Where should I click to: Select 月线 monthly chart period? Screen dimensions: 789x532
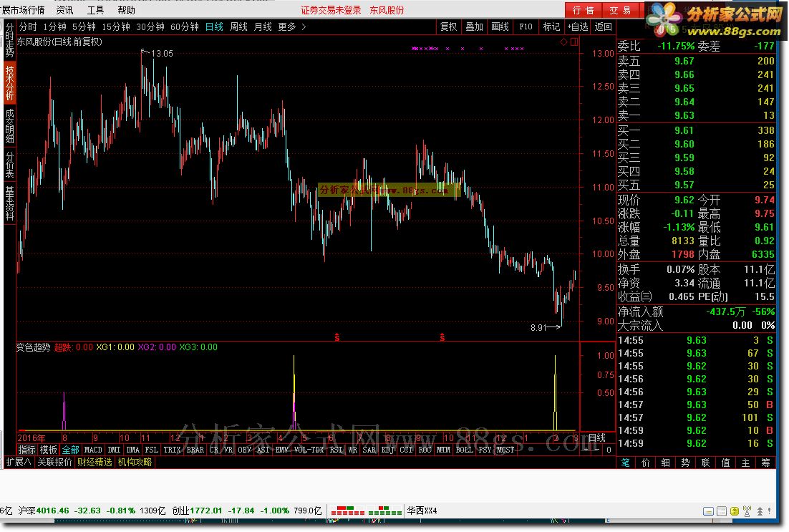tap(263, 26)
